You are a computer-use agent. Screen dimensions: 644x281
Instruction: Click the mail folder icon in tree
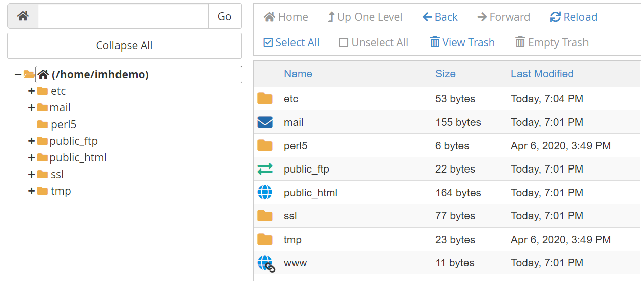[42, 108]
